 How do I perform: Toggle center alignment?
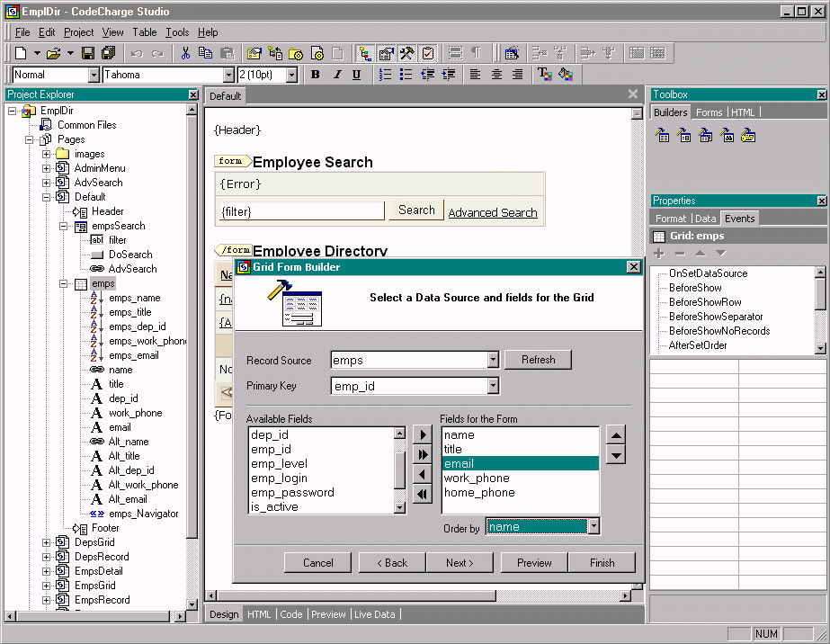tap(496, 75)
